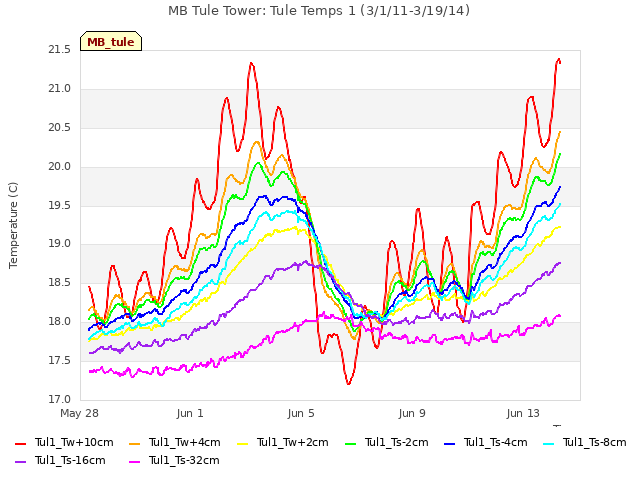Click the MB_tule label box

click(x=111, y=41)
